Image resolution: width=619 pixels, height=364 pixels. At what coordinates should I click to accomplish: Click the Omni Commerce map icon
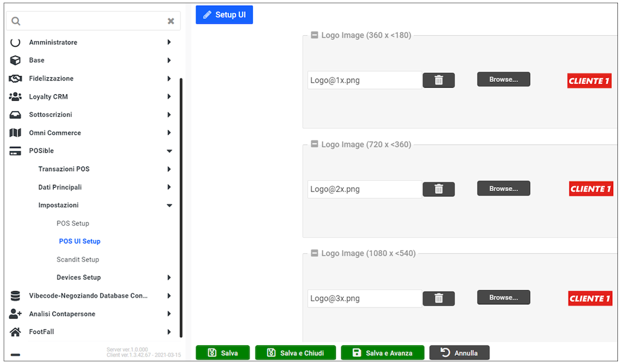15,133
